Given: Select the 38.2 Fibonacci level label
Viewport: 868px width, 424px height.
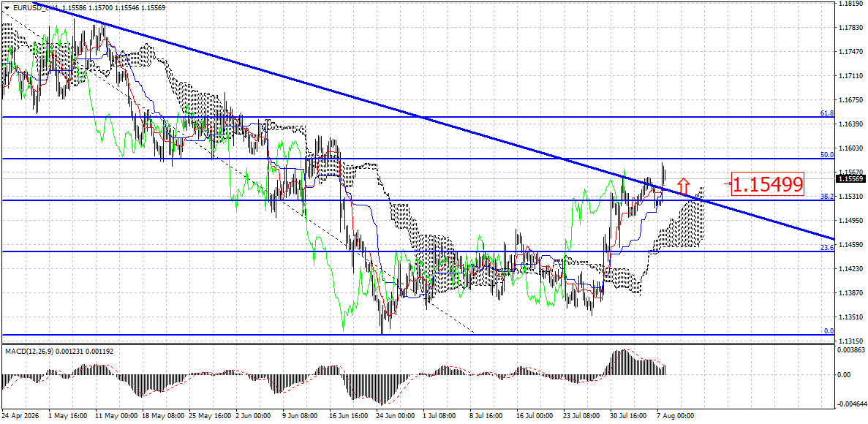Looking at the screenshot, I should pos(826,196).
